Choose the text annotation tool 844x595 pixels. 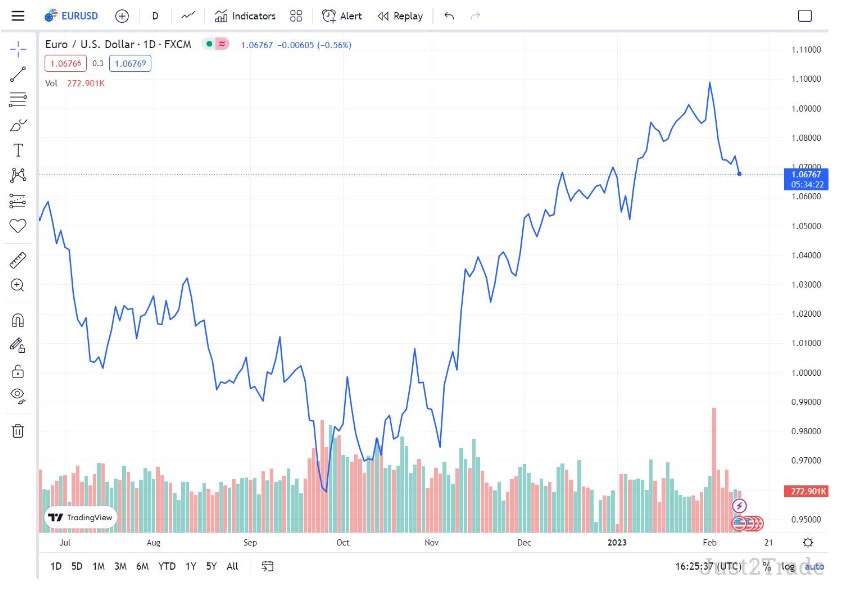18,150
